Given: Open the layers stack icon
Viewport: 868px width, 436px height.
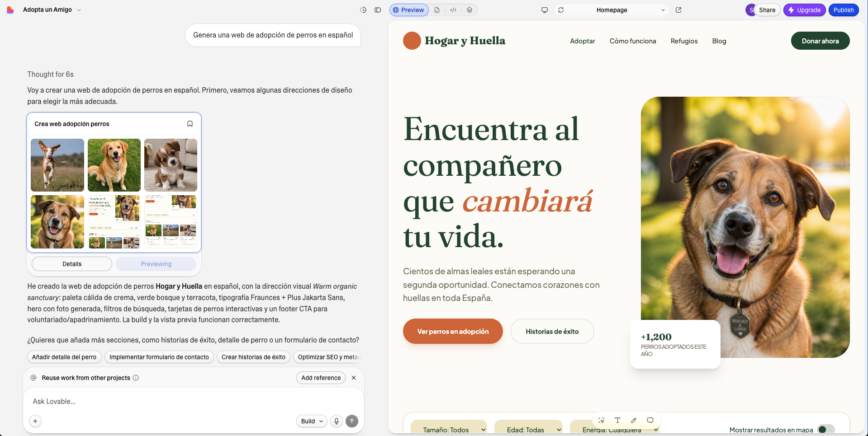Looking at the screenshot, I should pyautogui.click(x=470, y=10).
